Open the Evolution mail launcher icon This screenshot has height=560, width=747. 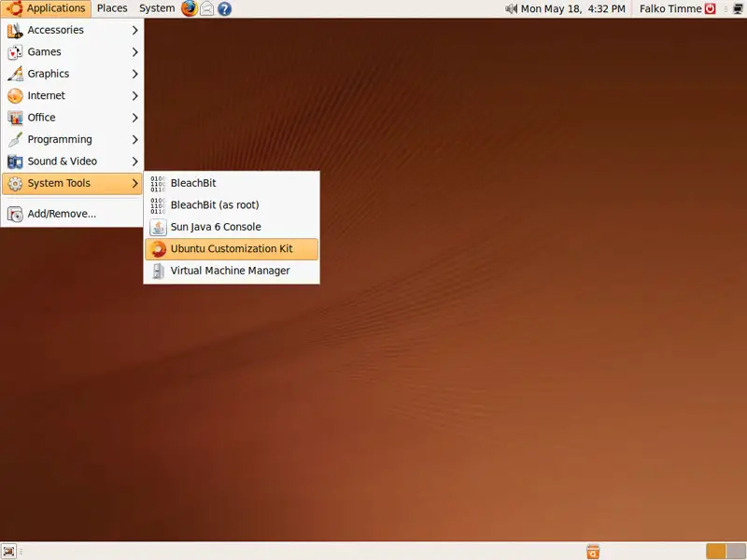(206, 8)
